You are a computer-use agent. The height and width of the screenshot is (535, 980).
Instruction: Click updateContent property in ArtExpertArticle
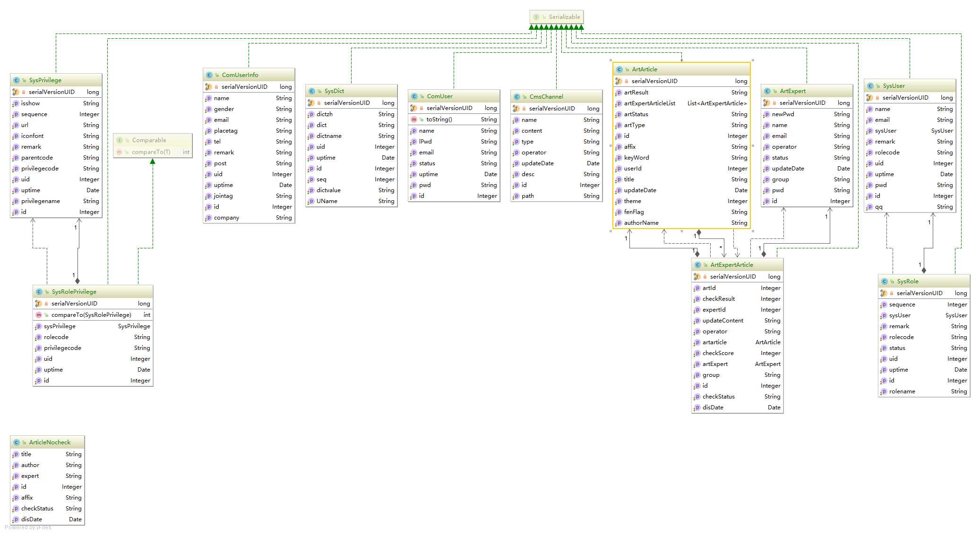(x=738, y=321)
